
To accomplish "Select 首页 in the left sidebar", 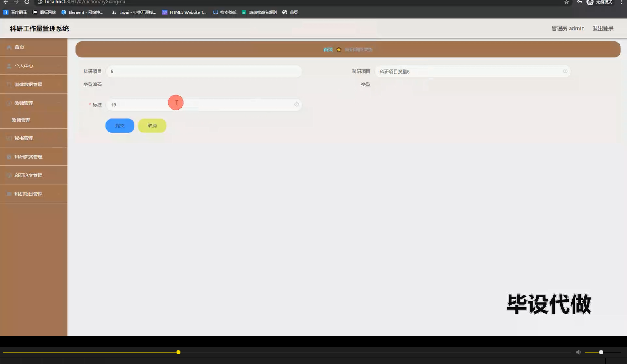I will point(34,47).
